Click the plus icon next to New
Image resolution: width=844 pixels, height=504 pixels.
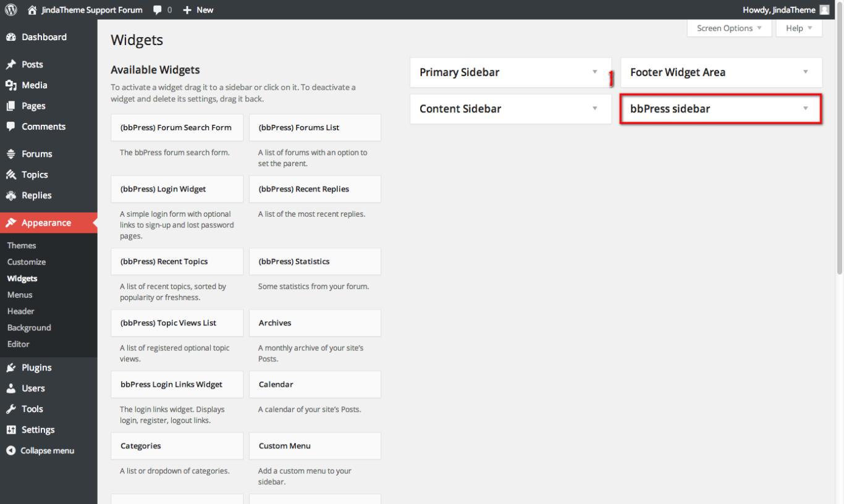tap(187, 10)
